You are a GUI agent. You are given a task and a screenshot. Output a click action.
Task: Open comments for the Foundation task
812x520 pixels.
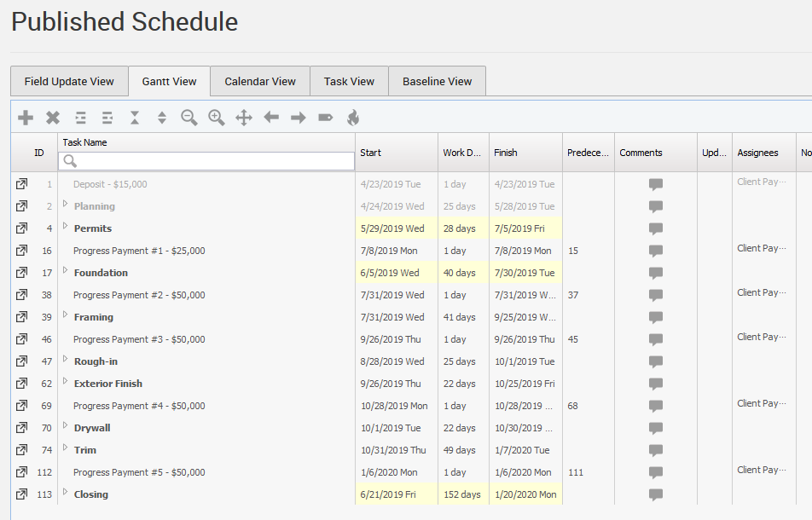click(655, 274)
